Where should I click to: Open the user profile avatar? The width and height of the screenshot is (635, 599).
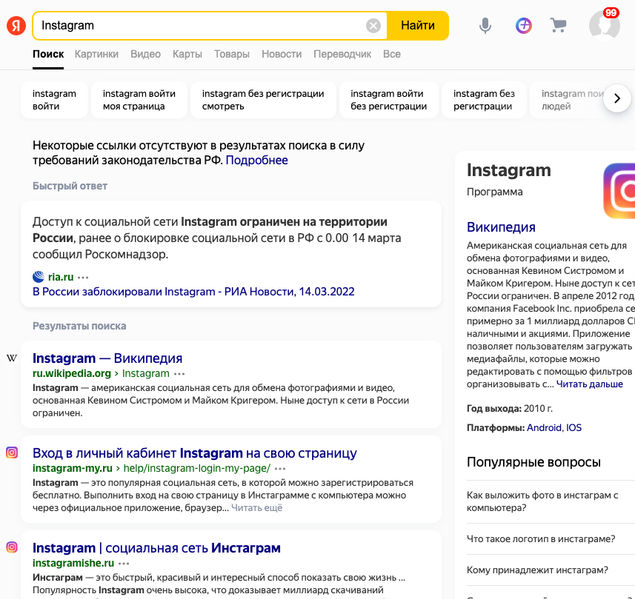(603, 25)
